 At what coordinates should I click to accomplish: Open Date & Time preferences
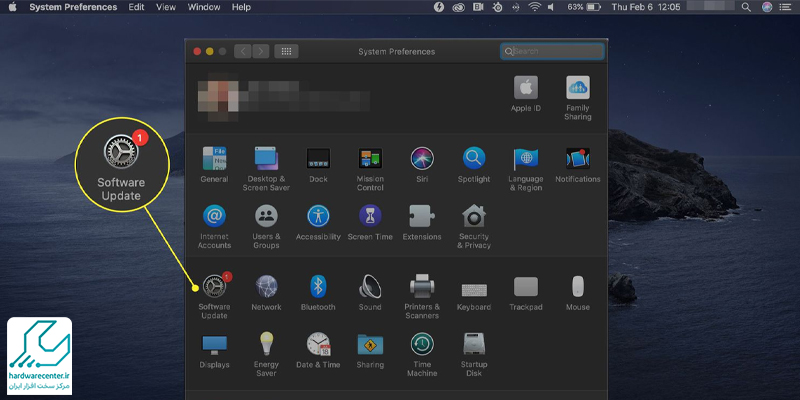(318, 351)
